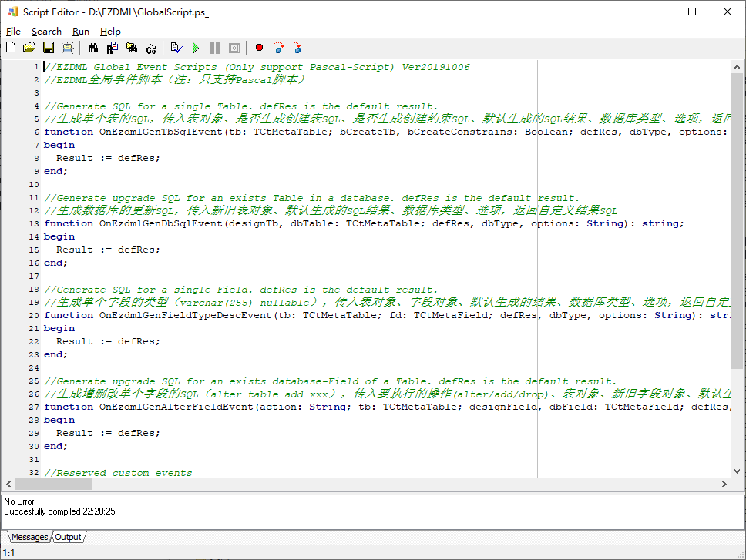Click the step into debug icon
746x560 pixels.
[x=297, y=48]
